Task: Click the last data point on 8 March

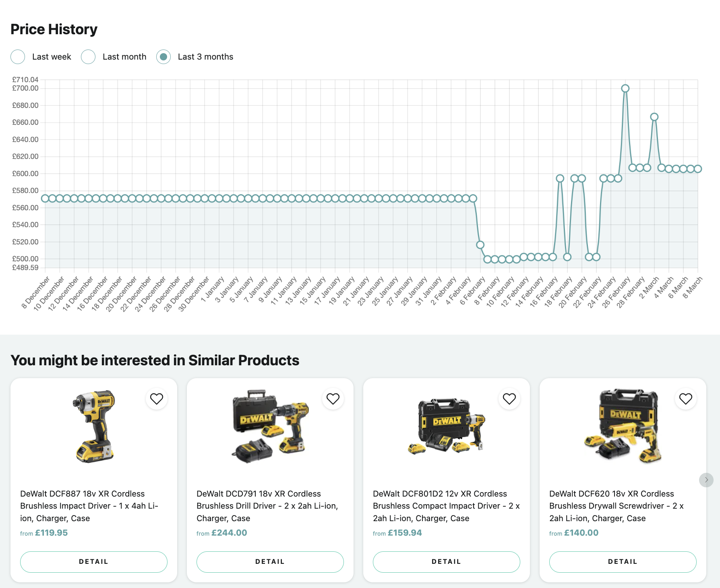Action: point(698,169)
